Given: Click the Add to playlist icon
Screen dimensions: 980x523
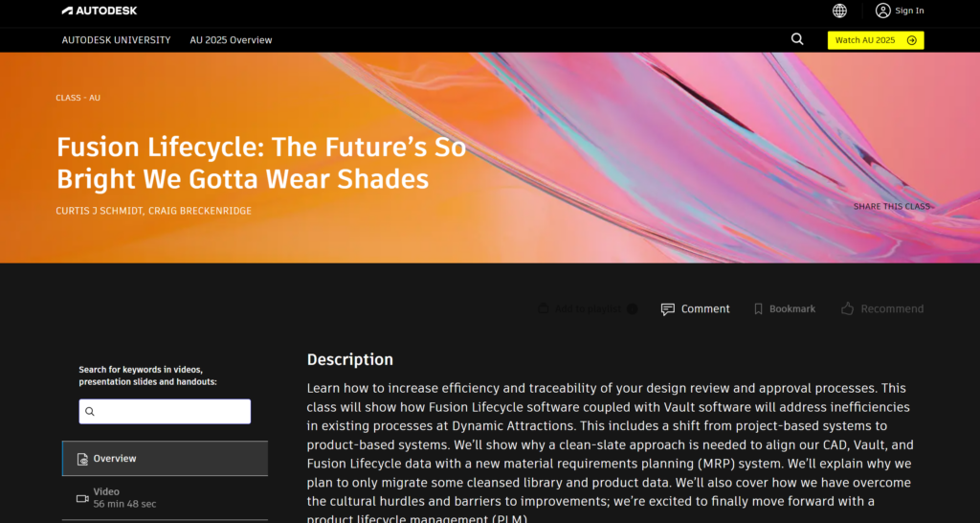Looking at the screenshot, I should (x=544, y=308).
